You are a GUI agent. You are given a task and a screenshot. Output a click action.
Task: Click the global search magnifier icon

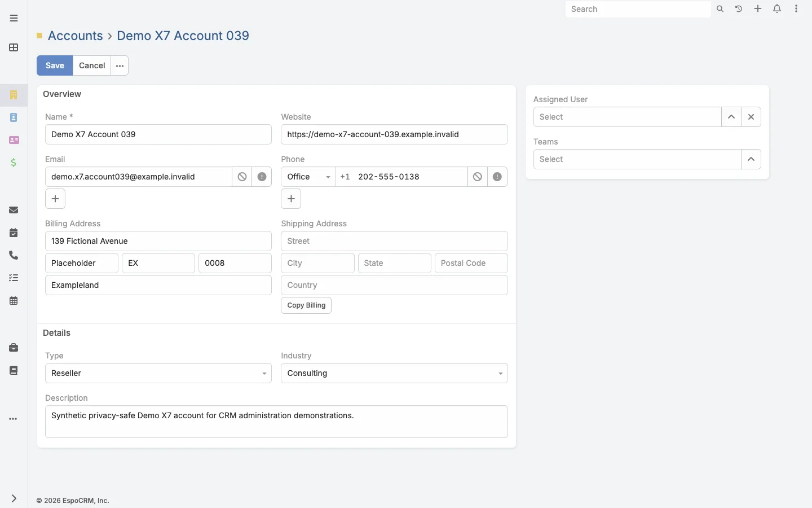pos(720,9)
